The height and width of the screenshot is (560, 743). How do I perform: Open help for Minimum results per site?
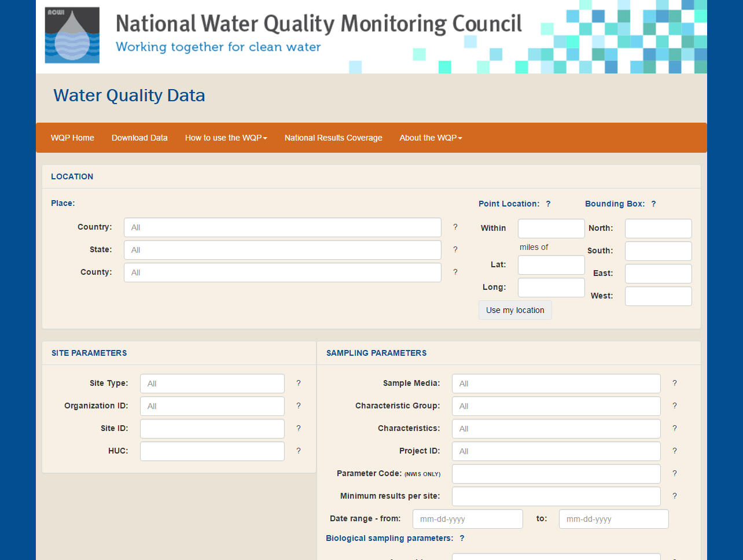click(x=674, y=496)
